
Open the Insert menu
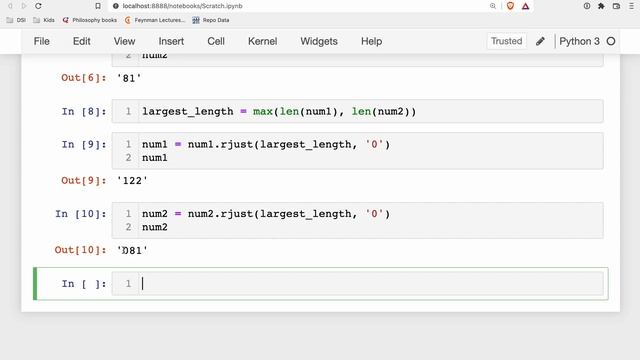pos(171,41)
